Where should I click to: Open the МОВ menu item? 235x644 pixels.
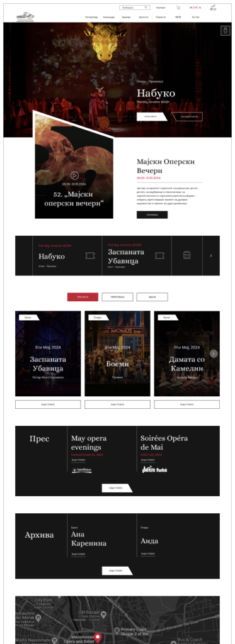(178, 17)
